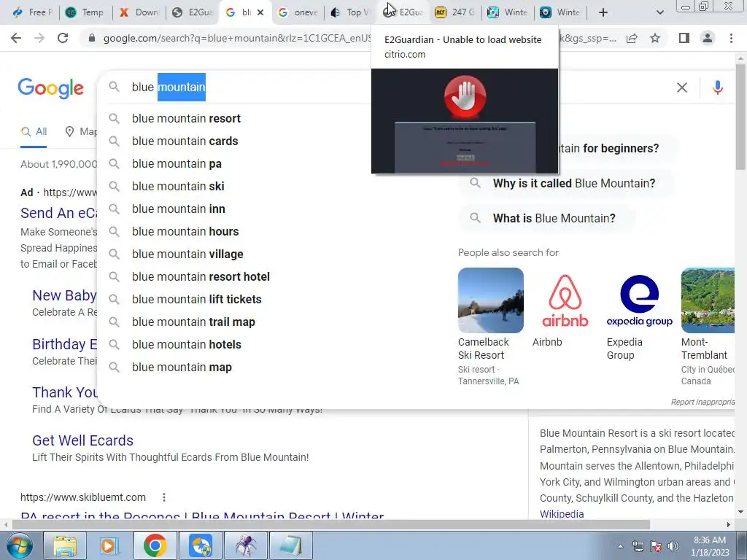Open the taskbar clock showing 8:36 AM
The height and width of the screenshot is (560, 747).
click(x=710, y=546)
